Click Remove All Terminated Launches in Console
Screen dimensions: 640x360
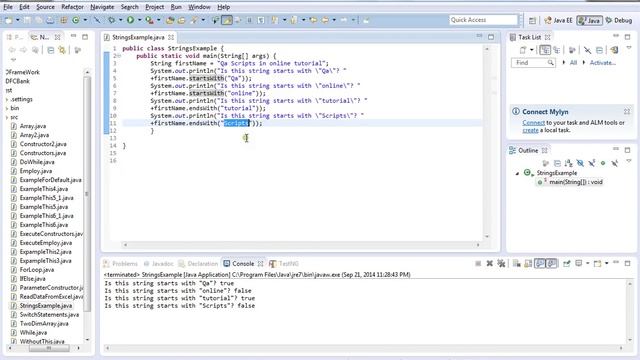[501, 264]
